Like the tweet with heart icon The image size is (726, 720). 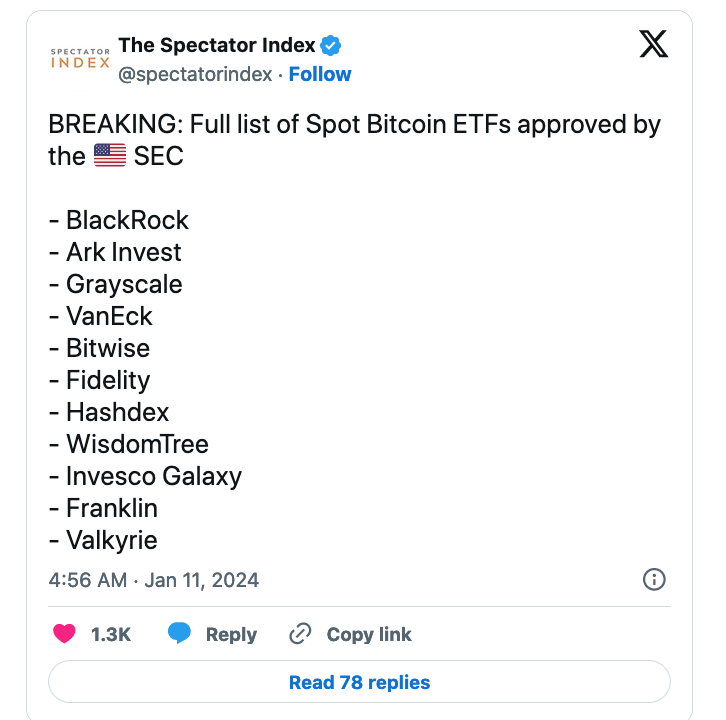click(64, 634)
